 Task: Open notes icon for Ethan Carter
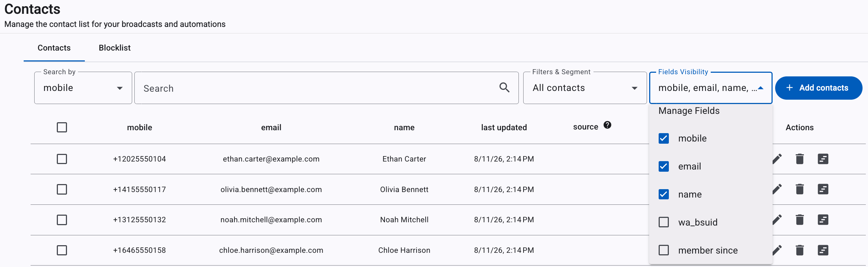[823, 159]
